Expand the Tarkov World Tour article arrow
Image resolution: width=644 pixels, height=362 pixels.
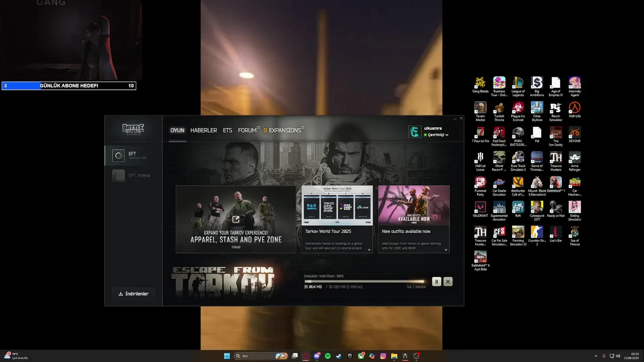point(369,249)
